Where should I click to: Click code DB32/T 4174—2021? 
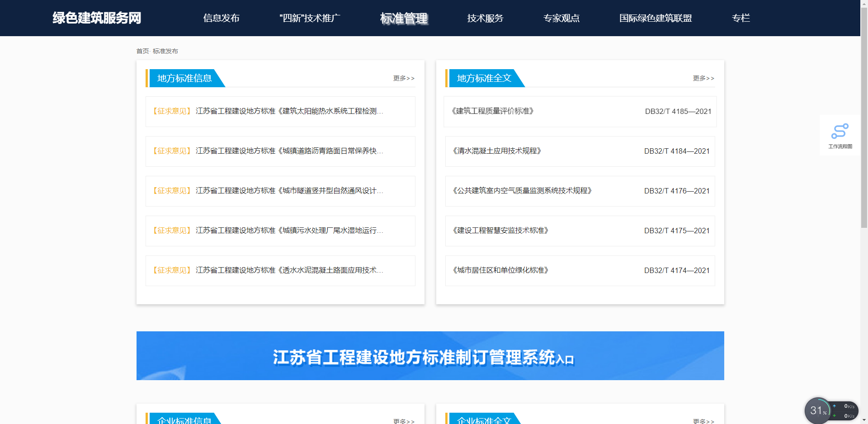click(677, 270)
